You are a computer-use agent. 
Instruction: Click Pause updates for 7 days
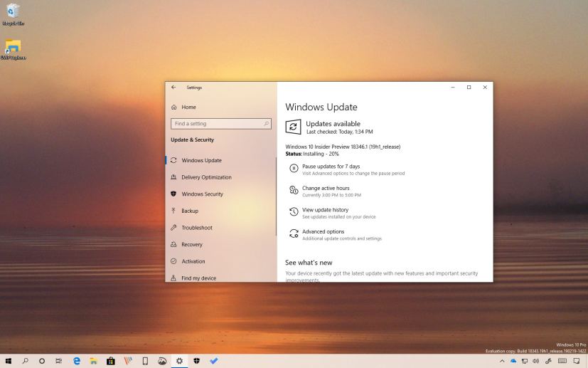tap(331, 167)
